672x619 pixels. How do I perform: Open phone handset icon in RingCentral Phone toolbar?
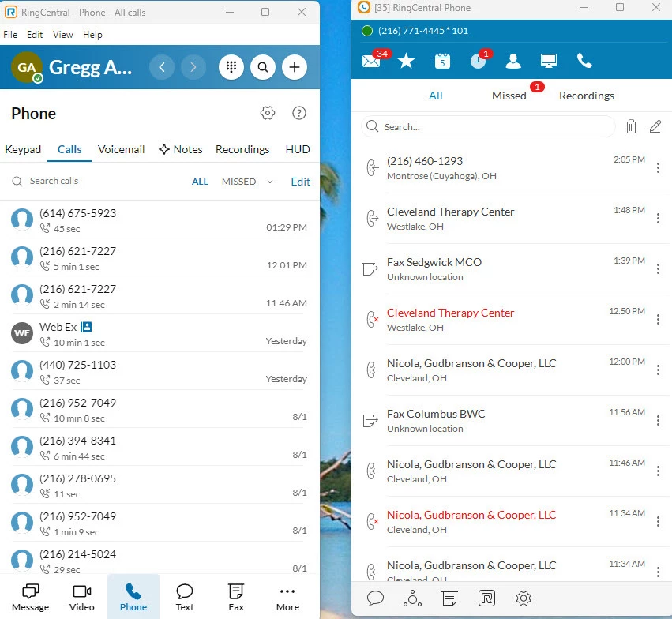(584, 61)
